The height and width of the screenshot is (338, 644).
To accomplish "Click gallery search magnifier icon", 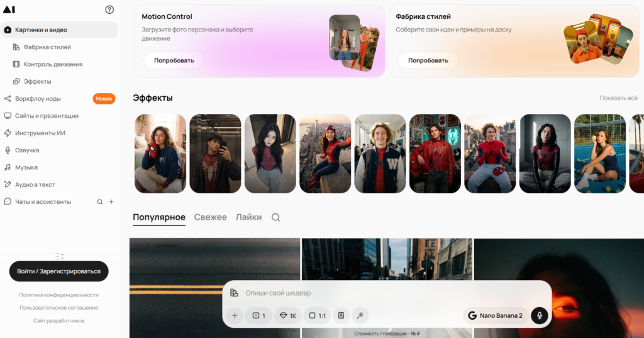I will pyautogui.click(x=276, y=218).
